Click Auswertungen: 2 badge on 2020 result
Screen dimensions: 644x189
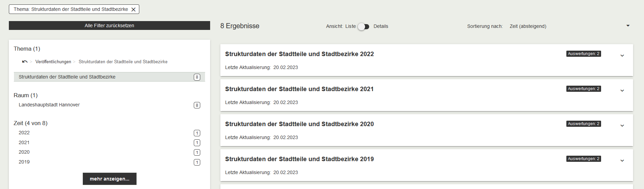click(583, 124)
